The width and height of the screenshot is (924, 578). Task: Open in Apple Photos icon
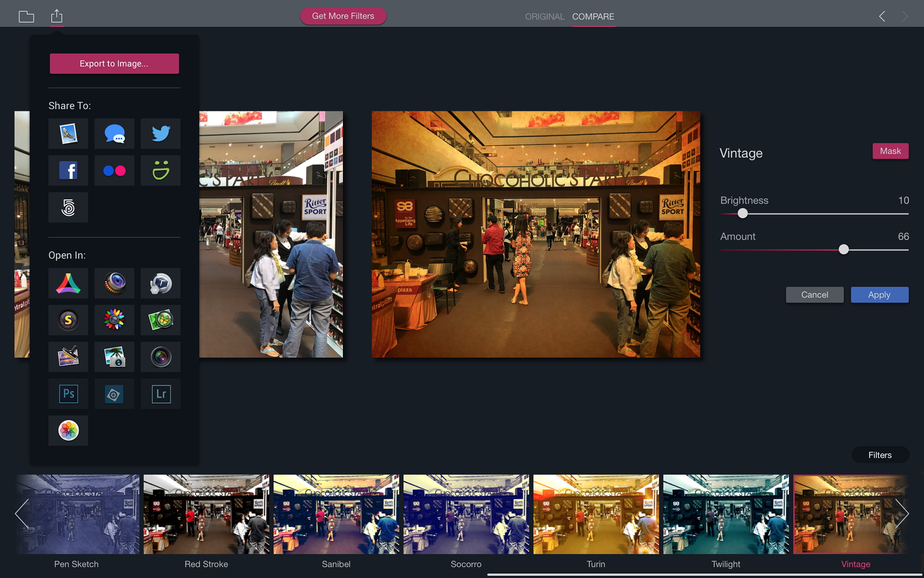coord(68,431)
